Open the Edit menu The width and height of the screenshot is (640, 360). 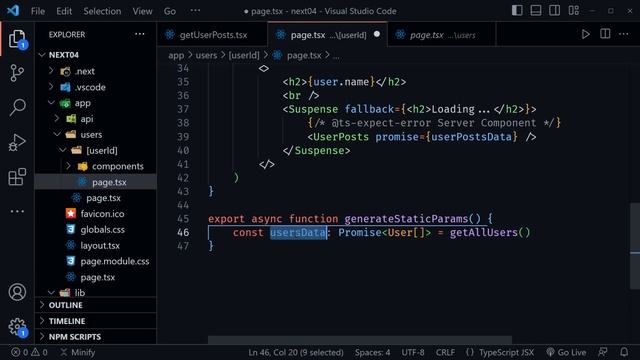click(x=64, y=11)
